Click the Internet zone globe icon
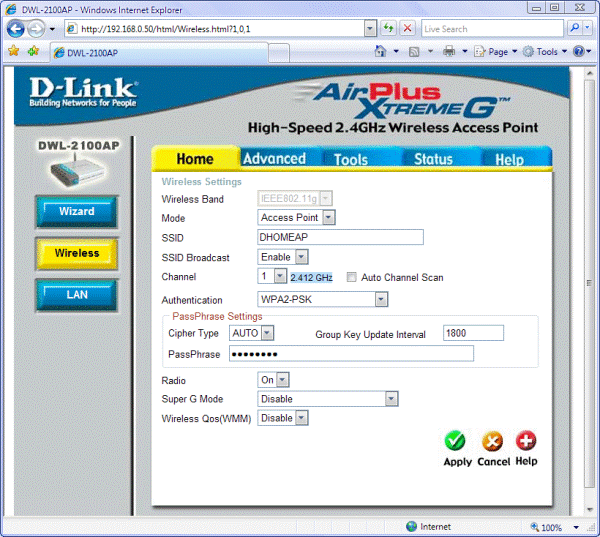The image size is (600, 537). [411, 527]
